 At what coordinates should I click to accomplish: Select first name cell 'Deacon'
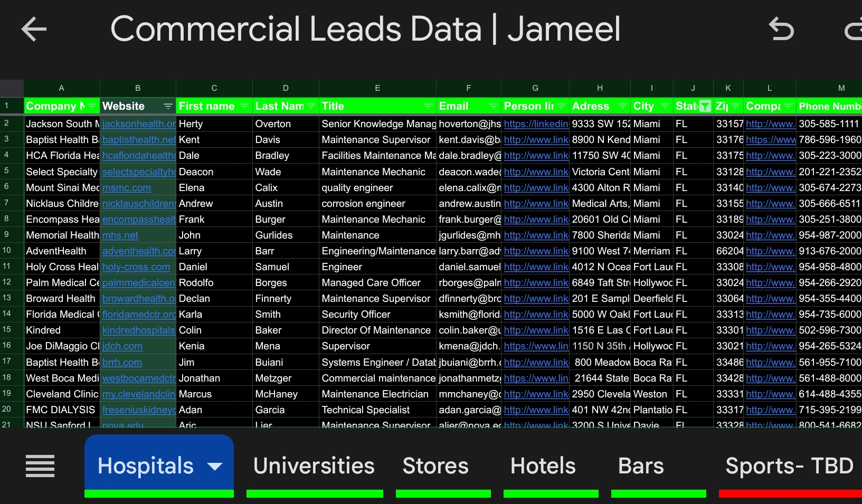(x=214, y=172)
